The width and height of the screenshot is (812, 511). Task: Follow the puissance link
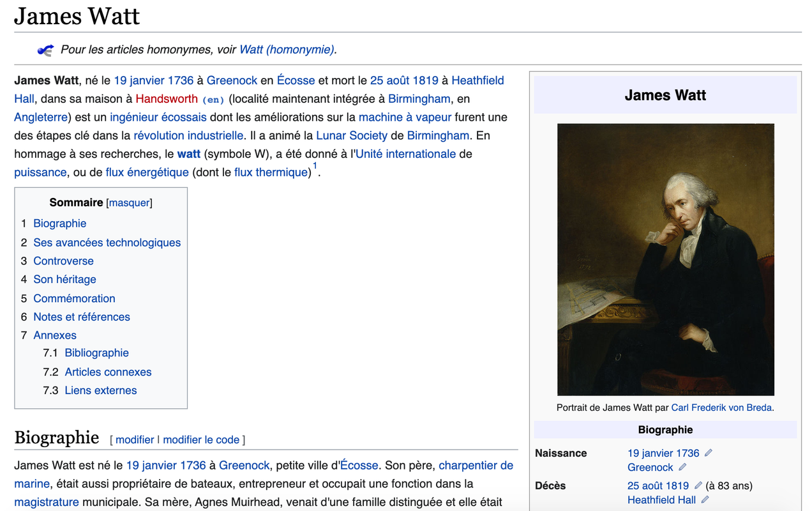40,172
